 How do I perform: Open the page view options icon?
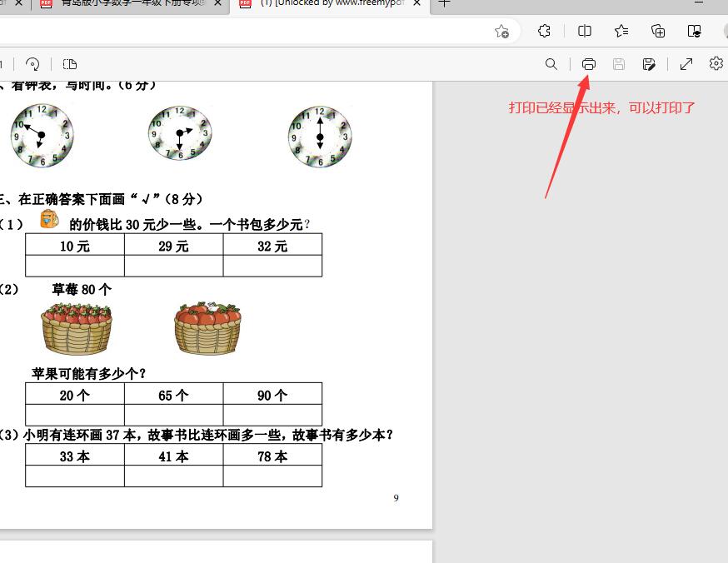pyautogui.click(x=70, y=64)
